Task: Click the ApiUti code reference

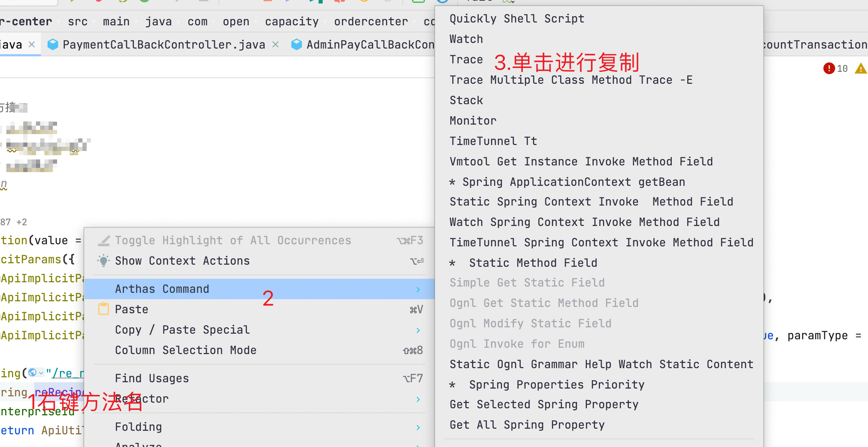Action: coord(62,430)
